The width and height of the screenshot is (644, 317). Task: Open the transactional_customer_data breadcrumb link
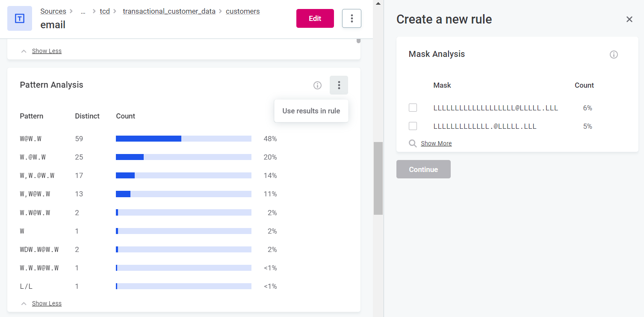point(169,12)
